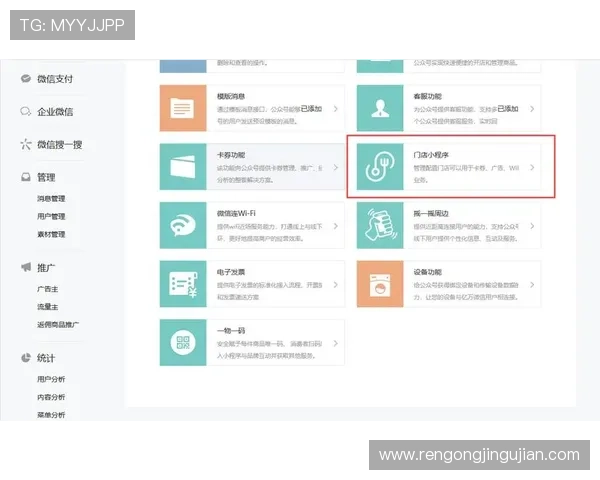This screenshot has width=600, height=480.
Task: Click the 卡券功能 wallet icon
Action: pyautogui.click(x=183, y=167)
